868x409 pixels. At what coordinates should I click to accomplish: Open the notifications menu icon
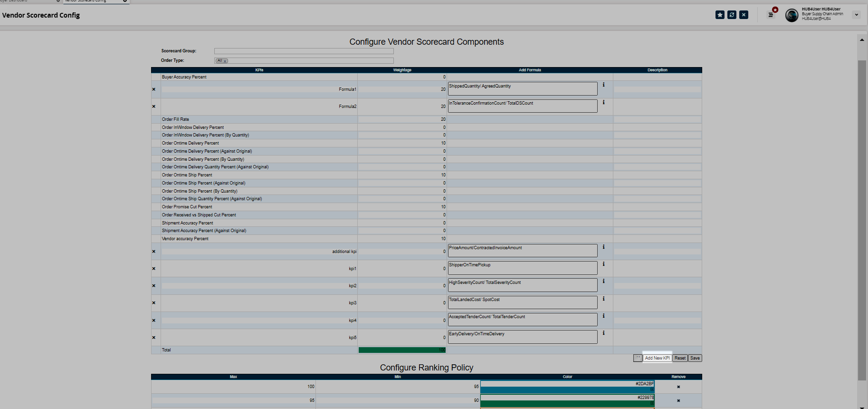coord(771,15)
